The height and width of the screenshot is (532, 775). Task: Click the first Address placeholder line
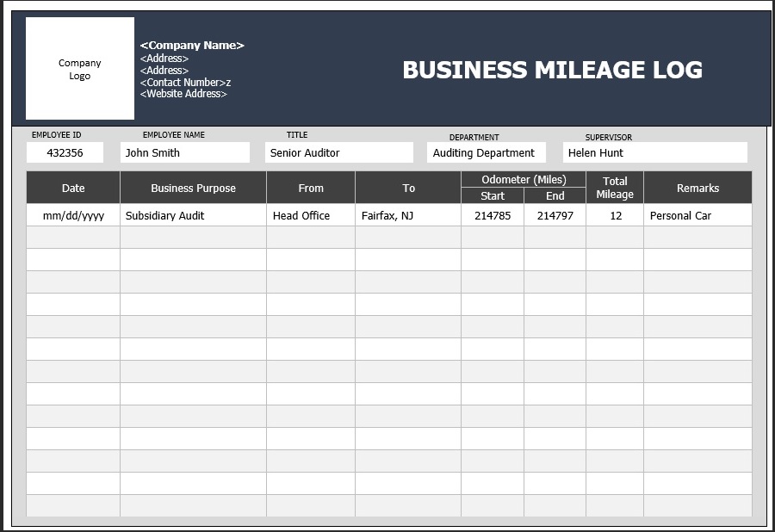click(164, 58)
